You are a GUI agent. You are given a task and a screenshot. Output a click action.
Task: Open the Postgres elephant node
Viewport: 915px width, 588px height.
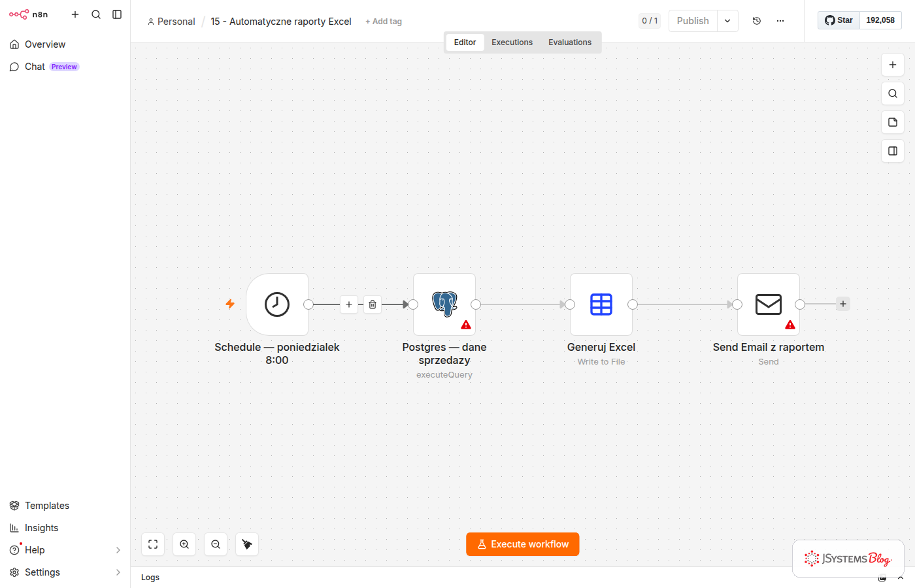444,304
